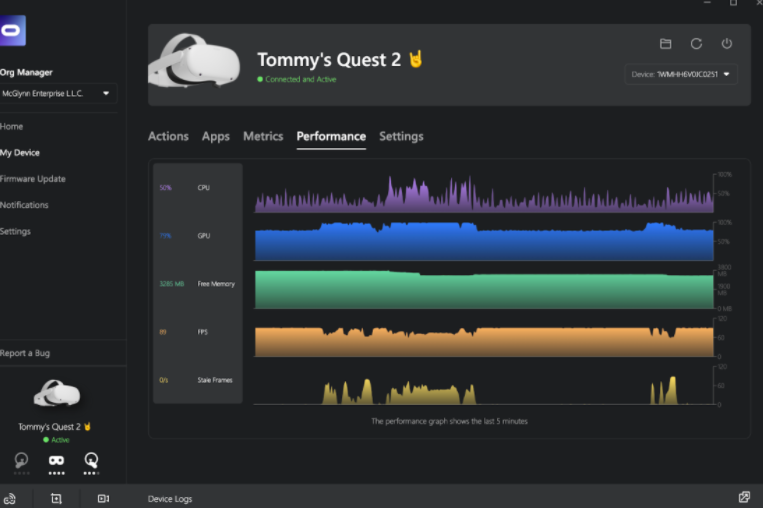
Task: Click the Oculus logo in top-left corner
Action: pyautogui.click(x=13, y=30)
